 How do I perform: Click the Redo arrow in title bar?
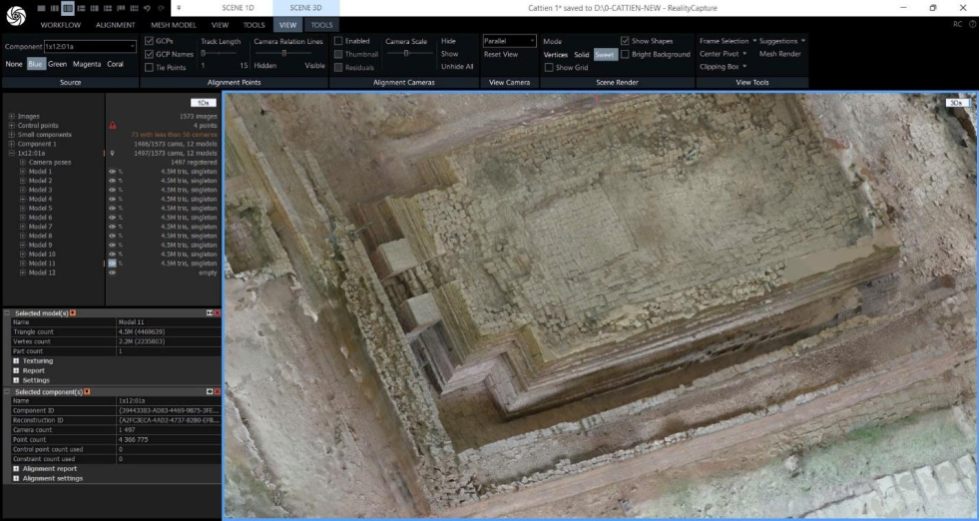[x=161, y=8]
